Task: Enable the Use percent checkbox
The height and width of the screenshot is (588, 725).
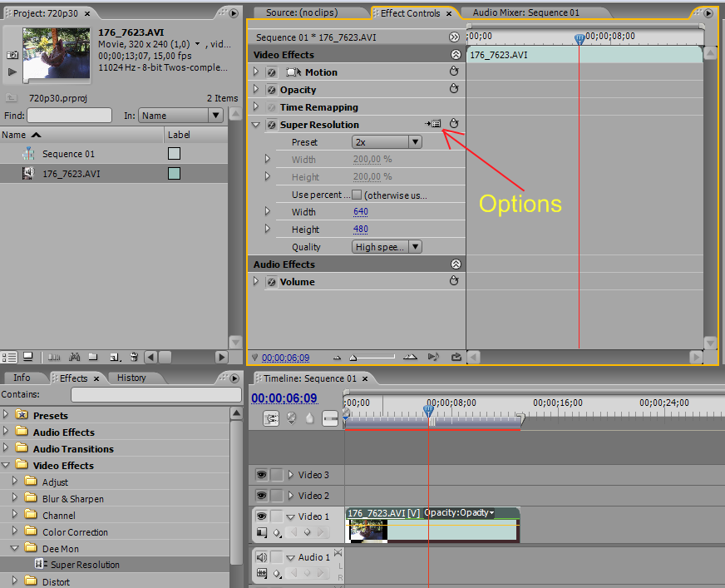Action: click(357, 195)
